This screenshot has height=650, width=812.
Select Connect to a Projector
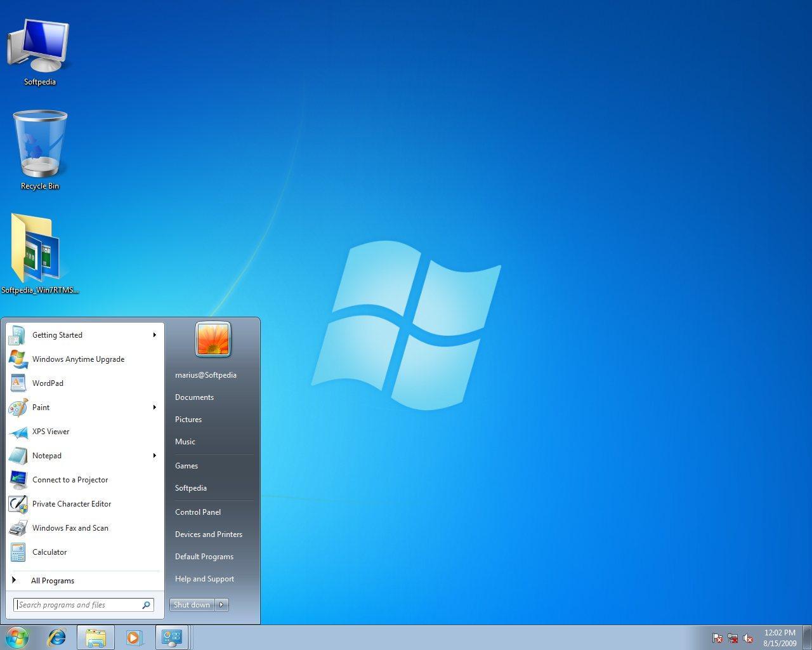point(70,480)
